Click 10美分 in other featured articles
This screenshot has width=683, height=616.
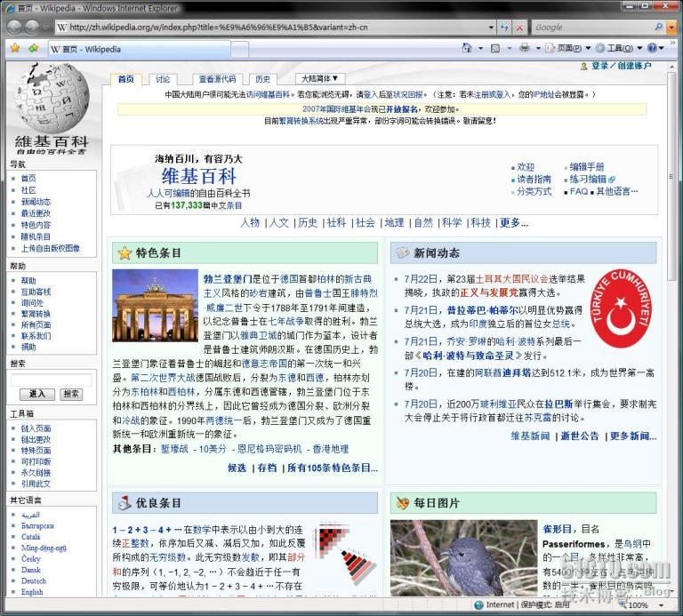213,449
